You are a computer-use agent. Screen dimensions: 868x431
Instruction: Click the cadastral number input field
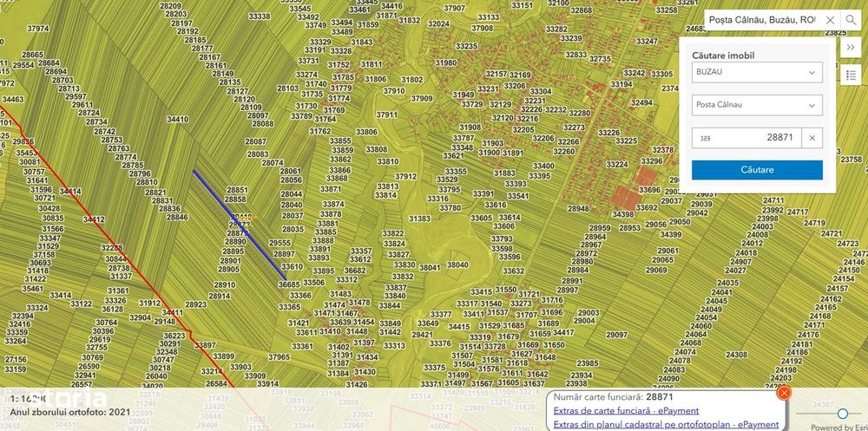point(746,138)
